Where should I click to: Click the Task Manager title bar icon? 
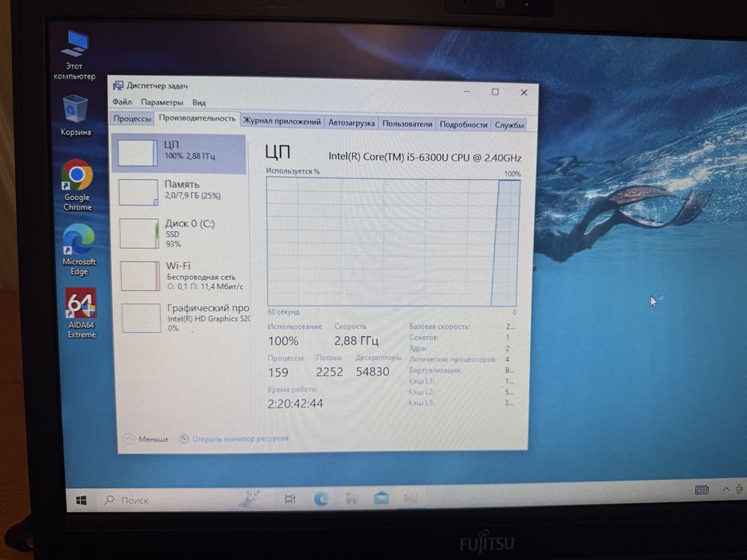click(118, 86)
